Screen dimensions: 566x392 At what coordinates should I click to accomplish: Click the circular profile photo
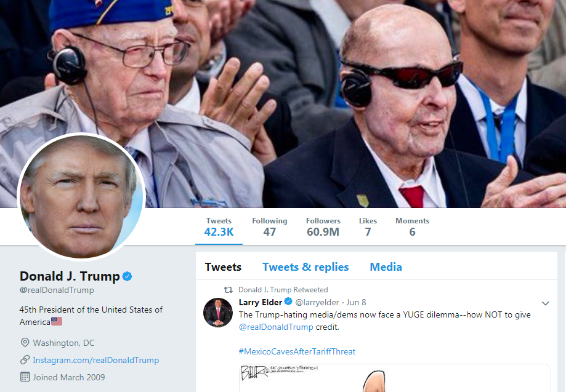click(81, 197)
